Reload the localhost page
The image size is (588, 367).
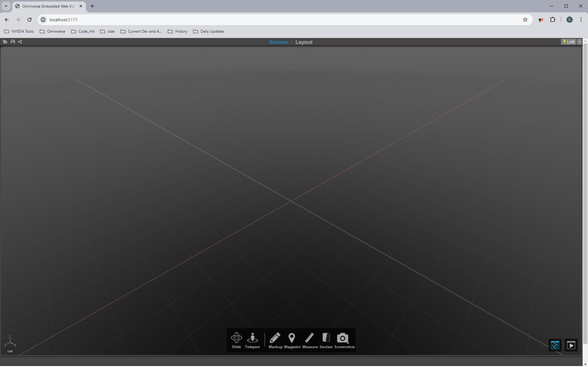point(29,20)
